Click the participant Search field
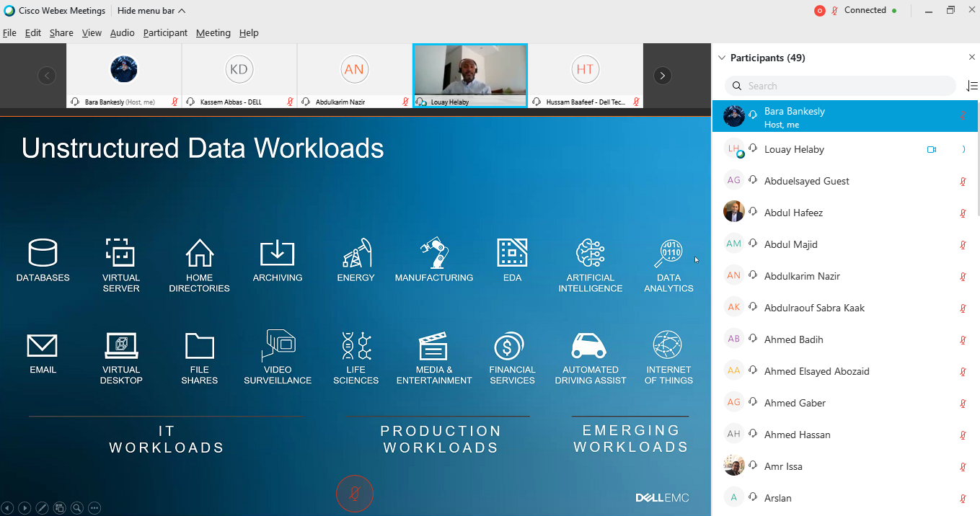 click(x=840, y=86)
